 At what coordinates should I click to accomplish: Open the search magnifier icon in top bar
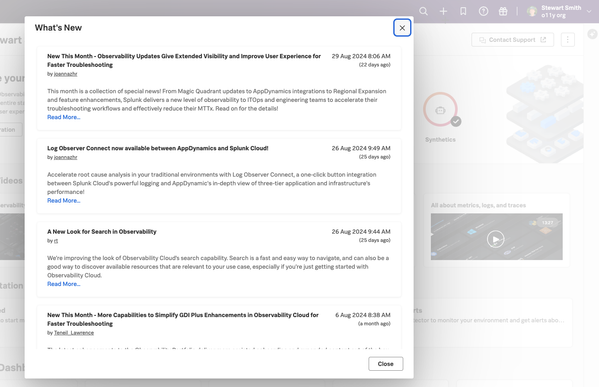click(x=423, y=11)
